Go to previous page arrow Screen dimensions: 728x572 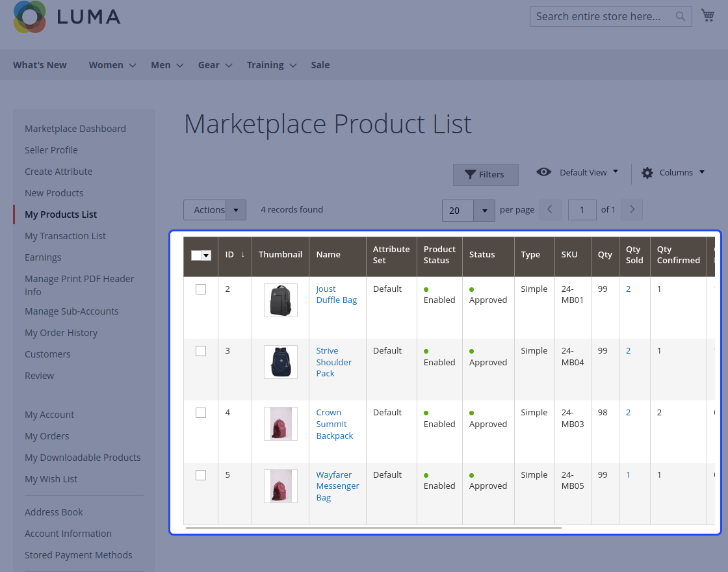point(550,210)
